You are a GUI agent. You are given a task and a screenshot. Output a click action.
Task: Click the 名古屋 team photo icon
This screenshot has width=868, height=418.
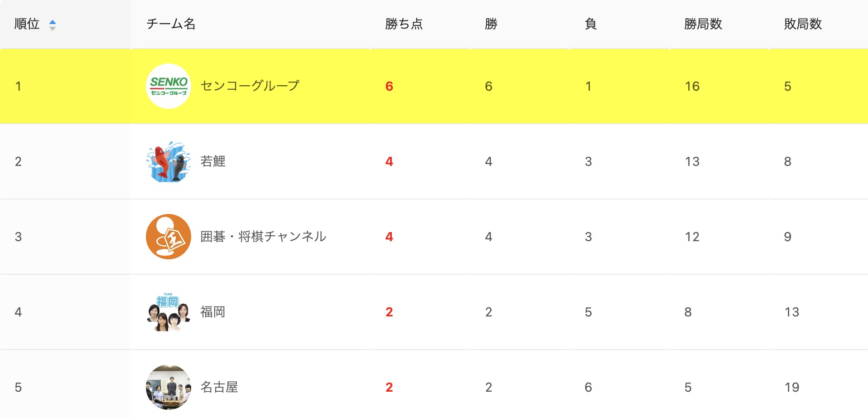pos(169,387)
